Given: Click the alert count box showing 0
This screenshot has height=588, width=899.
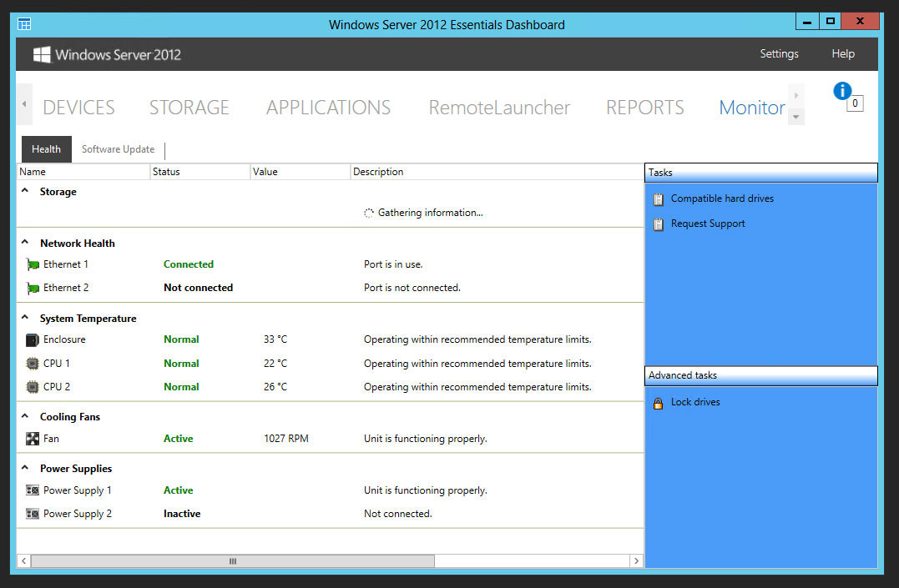Looking at the screenshot, I should [x=855, y=103].
